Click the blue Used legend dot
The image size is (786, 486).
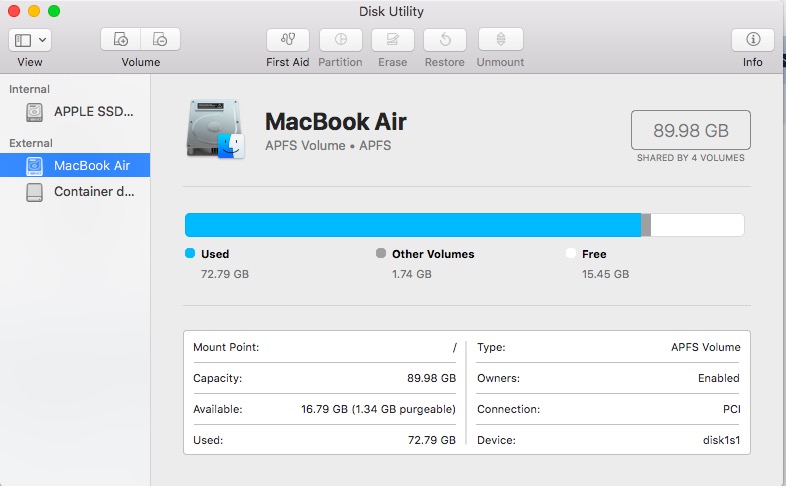(190, 253)
